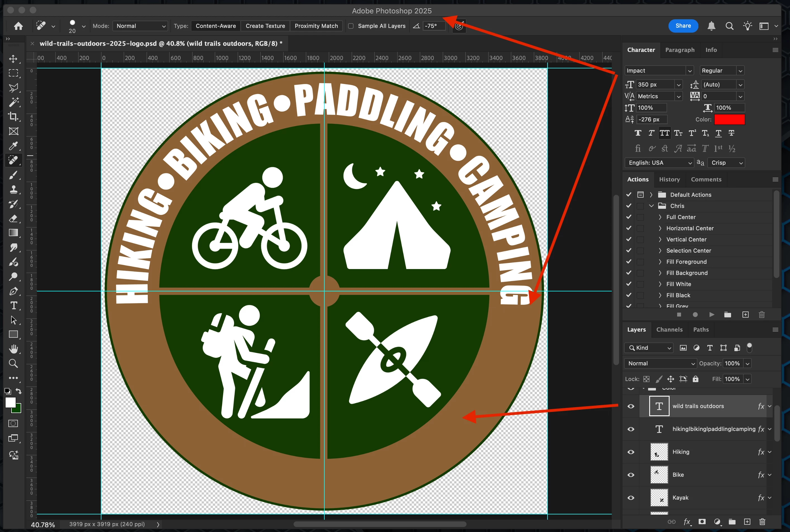This screenshot has height=532, width=790.
Task: Select the Move tool
Action: (x=13, y=59)
